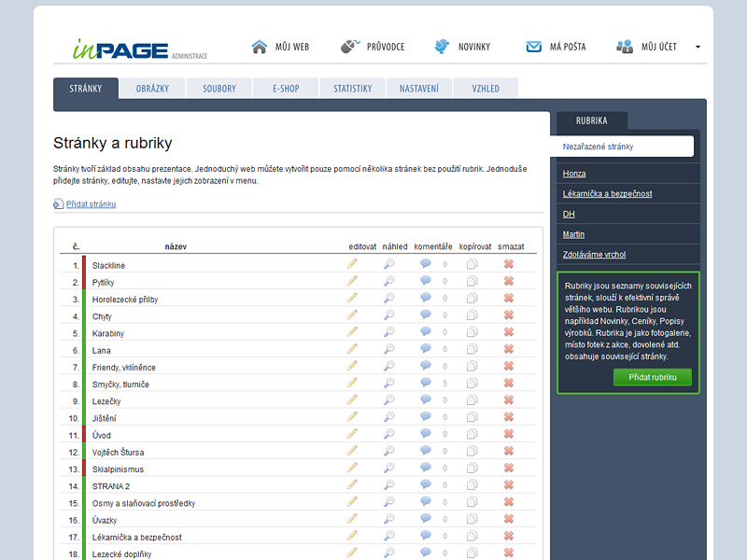Expand the Můj účet dropdown arrow
Screen dimensions: 747x560
point(698,47)
